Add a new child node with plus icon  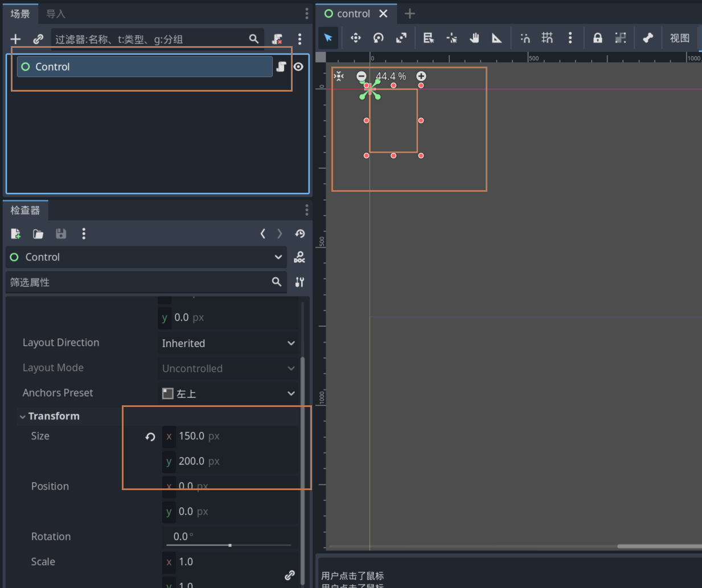tap(15, 39)
